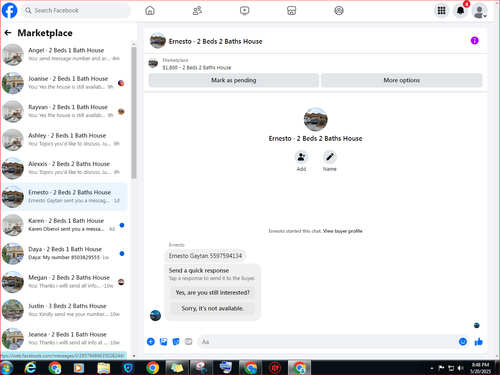Open the Jeanea - 2 Beds 1 Bath House chat
Screen dimensions: 500x375
tap(65, 338)
